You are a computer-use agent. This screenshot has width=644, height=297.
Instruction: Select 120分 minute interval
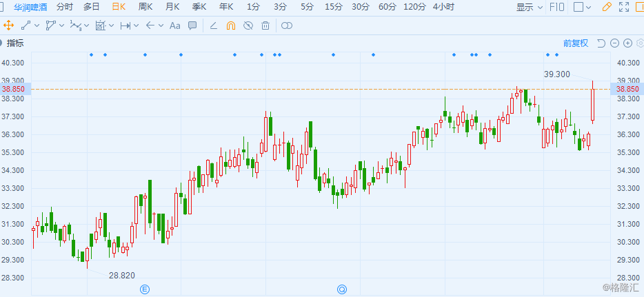tap(415, 7)
